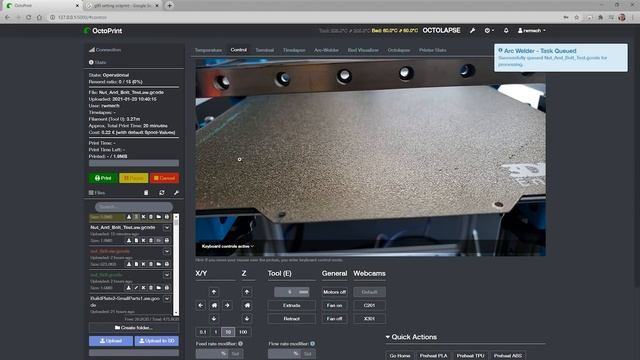
Task: Collapse the Files panel header
Action: point(97,193)
